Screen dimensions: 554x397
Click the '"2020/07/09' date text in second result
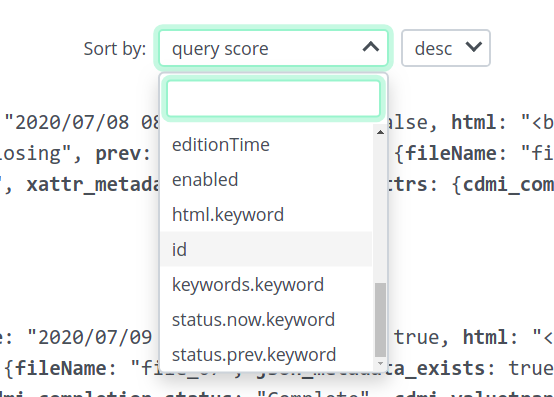tap(90, 337)
